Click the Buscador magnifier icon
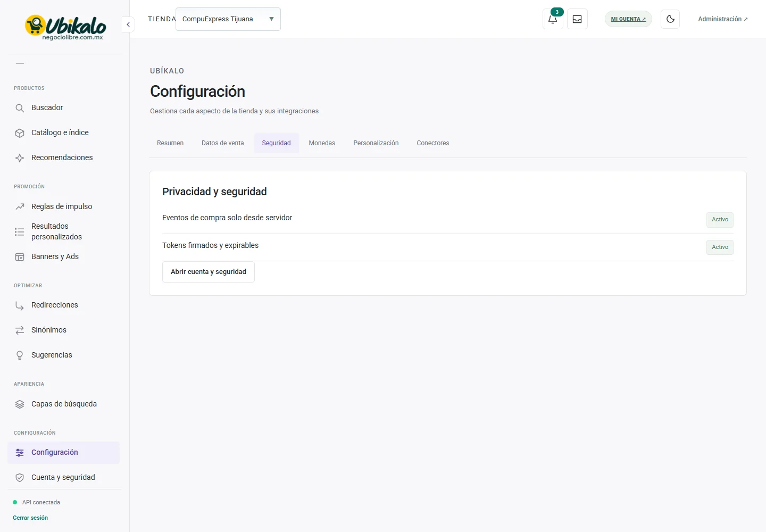The image size is (766, 532). 20,108
